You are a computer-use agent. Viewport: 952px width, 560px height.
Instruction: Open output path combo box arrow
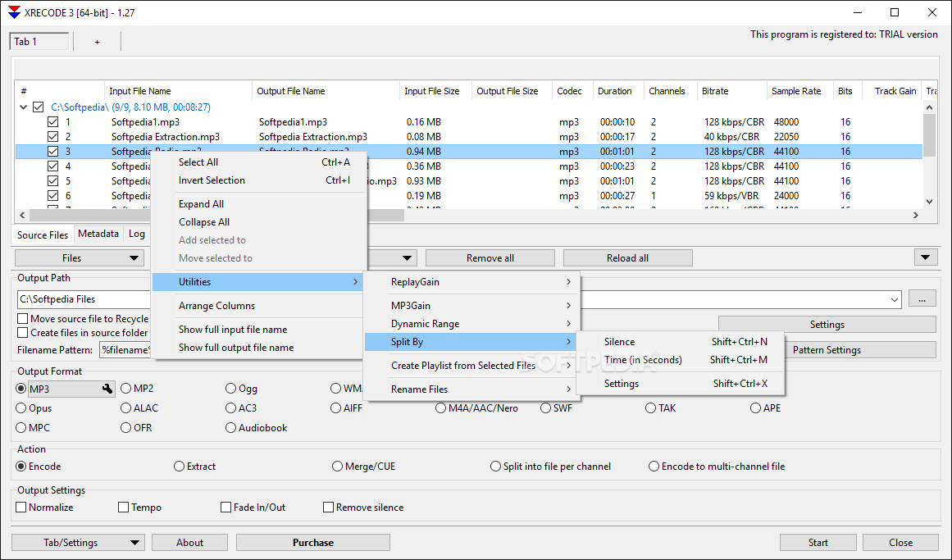point(895,299)
